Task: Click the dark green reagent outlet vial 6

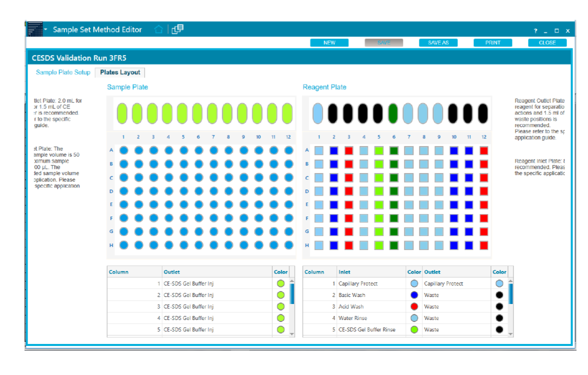Action: click(393, 113)
